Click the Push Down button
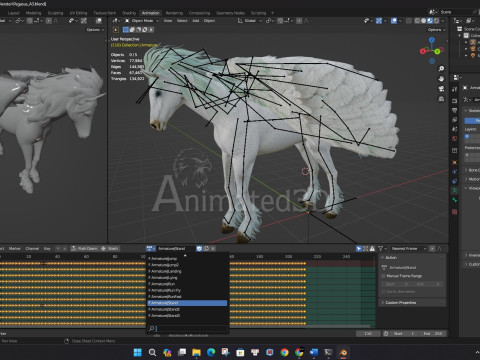The image size is (480, 360). pos(85,249)
